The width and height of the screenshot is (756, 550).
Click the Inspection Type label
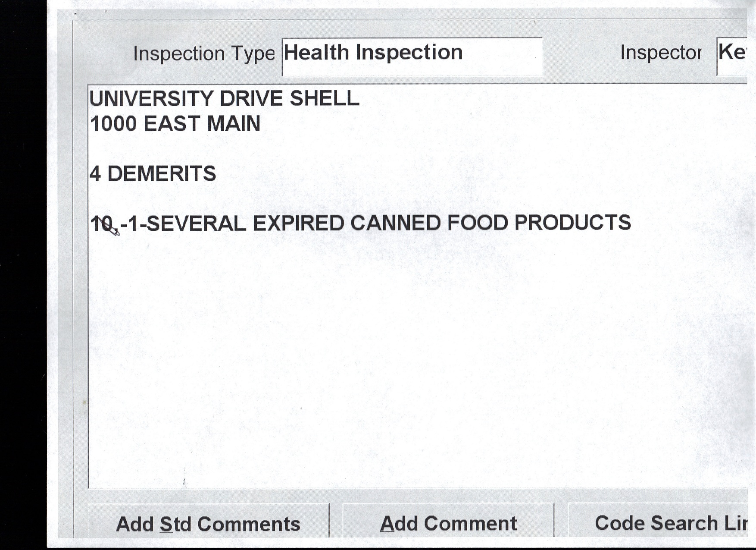pos(203,54)
